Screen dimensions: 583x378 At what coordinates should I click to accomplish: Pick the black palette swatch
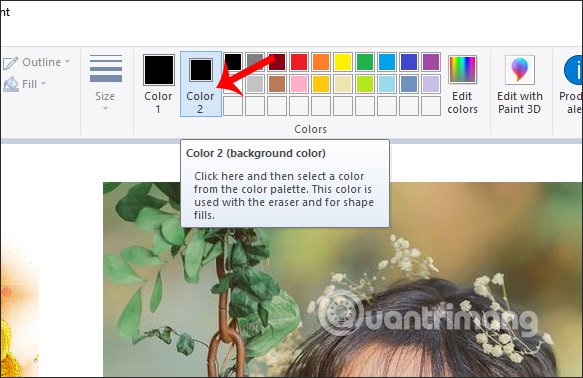[233, 62]
